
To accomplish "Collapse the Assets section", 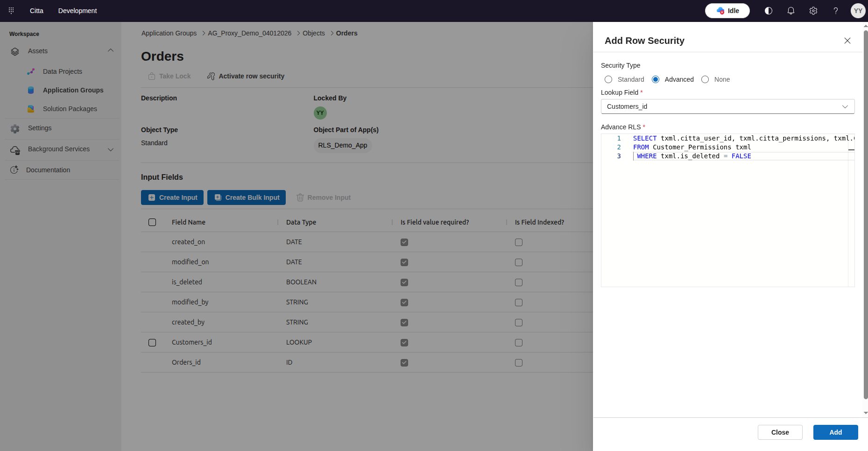I will pyautogui.click(x=111, y=51).
